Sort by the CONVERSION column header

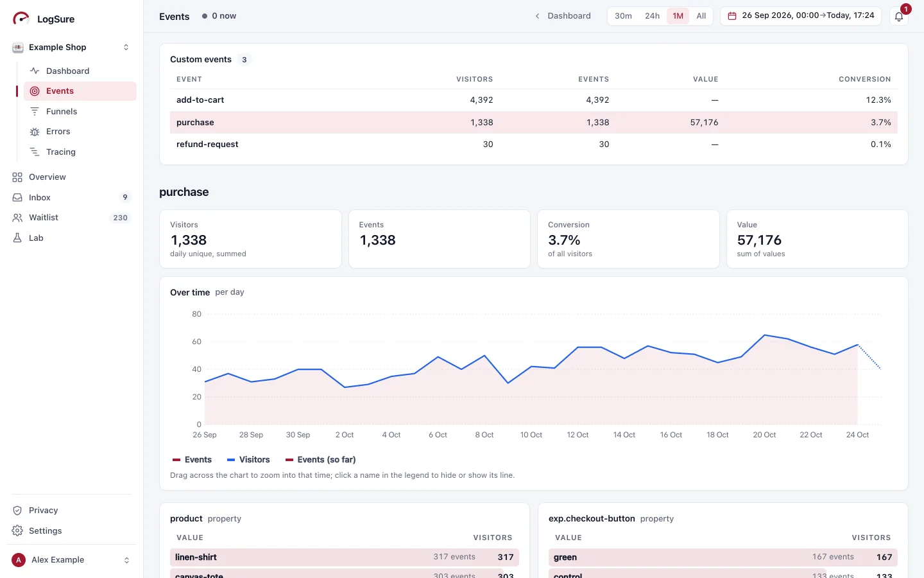[864, 80]
